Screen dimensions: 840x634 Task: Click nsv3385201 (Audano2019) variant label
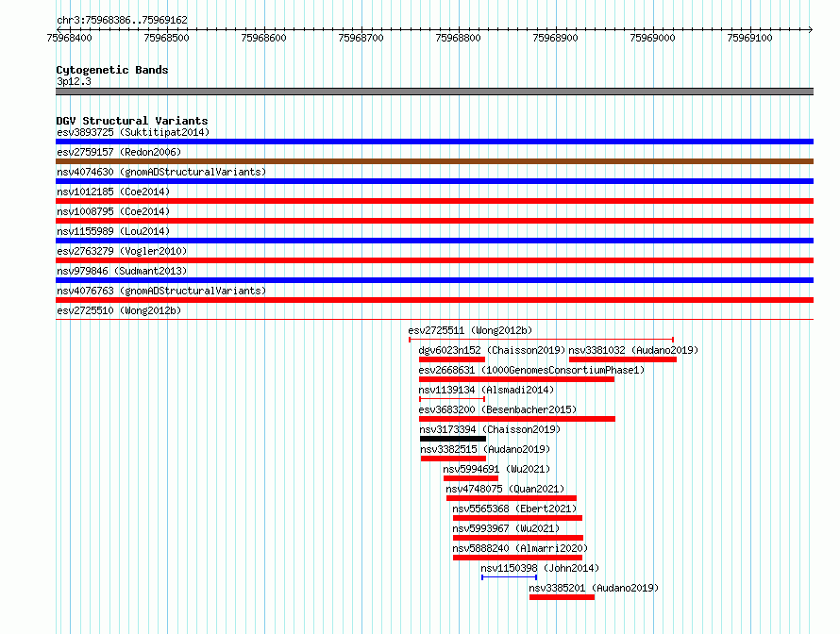tap(594, 588)
